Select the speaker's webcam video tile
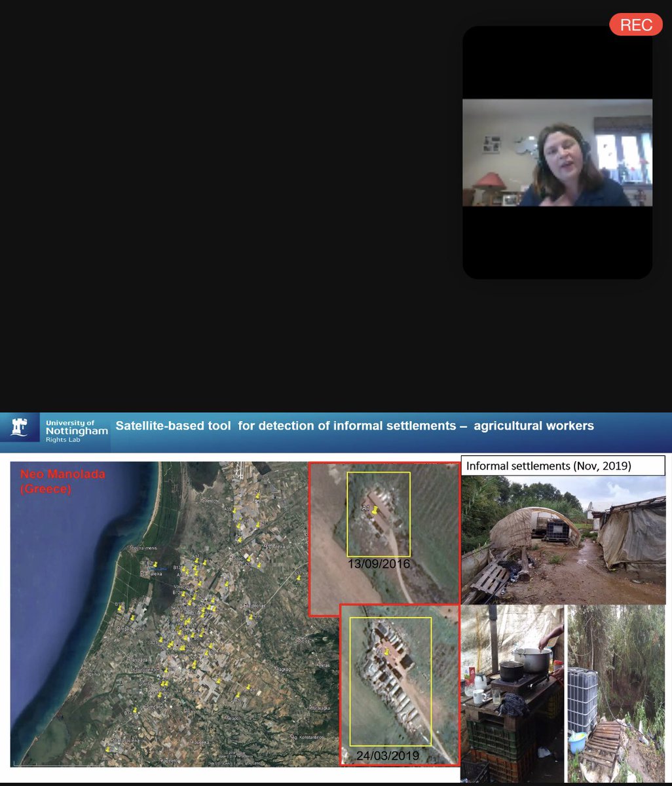The width and height of the screenshot is (672, 786). click(x=557, y=153)
